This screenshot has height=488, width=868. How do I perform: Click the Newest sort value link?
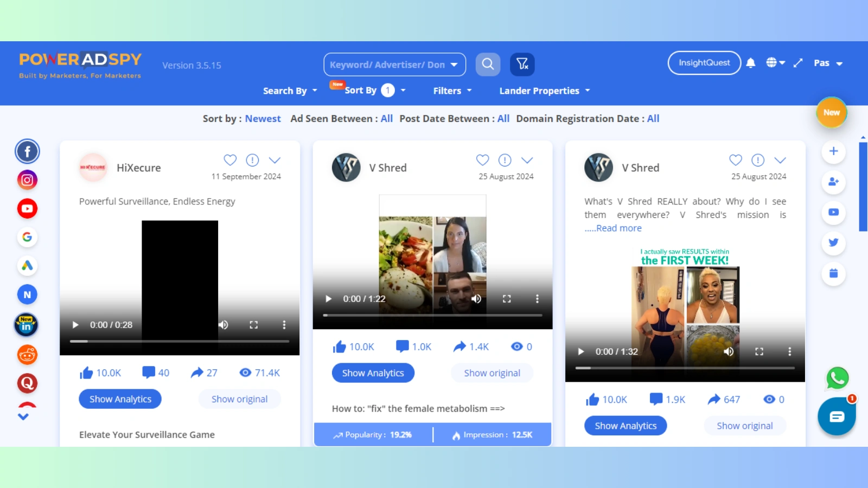click(263, 119)
